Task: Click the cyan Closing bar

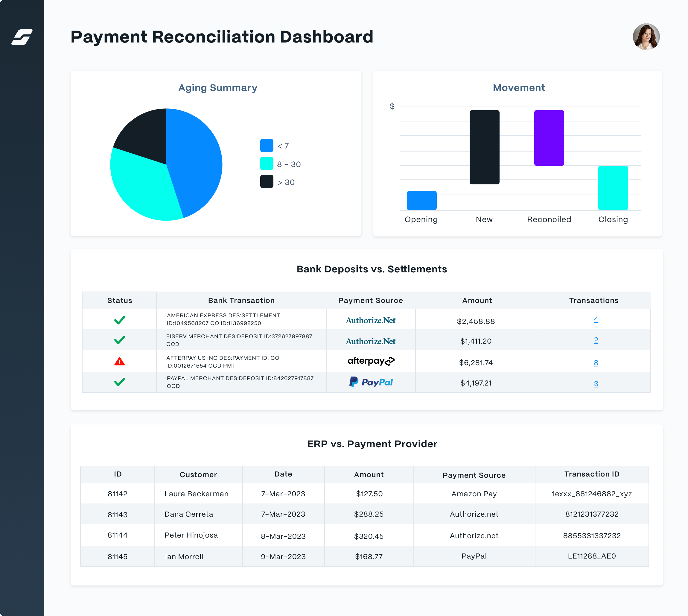Action: 613,188
